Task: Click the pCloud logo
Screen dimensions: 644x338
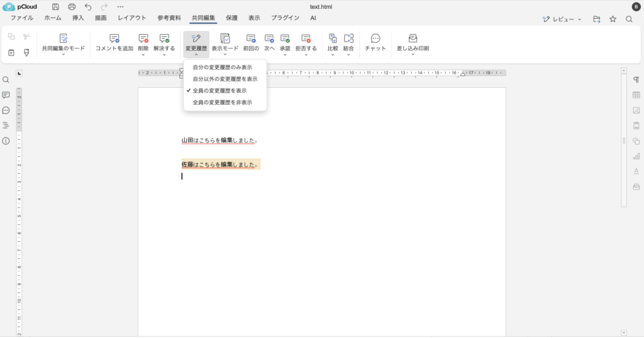Action: [x=20, y=6]
